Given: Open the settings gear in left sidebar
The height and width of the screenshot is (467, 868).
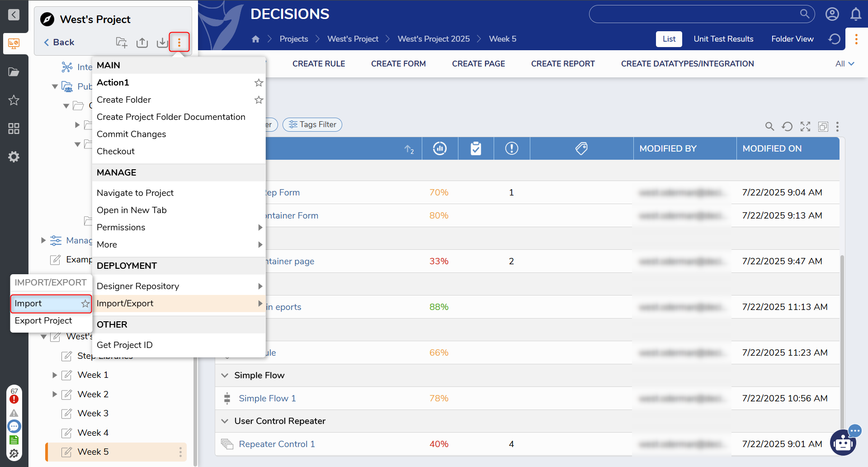Looking at the screenshot, I should tap(14, 157).
